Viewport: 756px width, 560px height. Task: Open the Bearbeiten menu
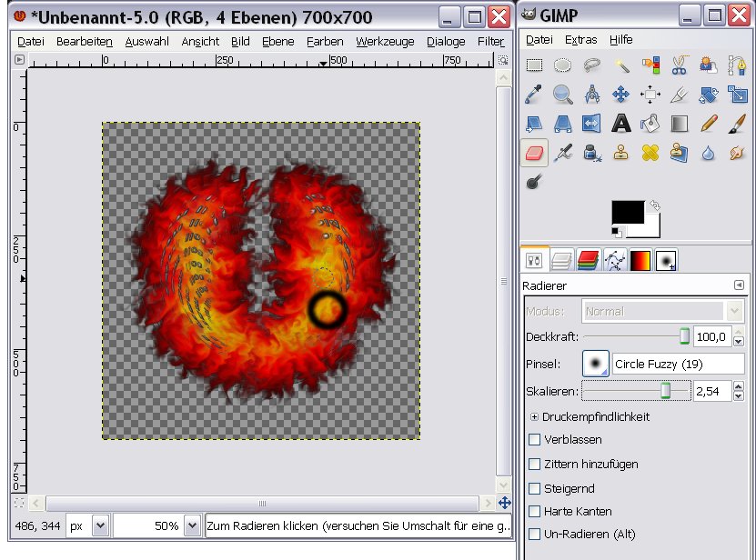tap(85, 42)
